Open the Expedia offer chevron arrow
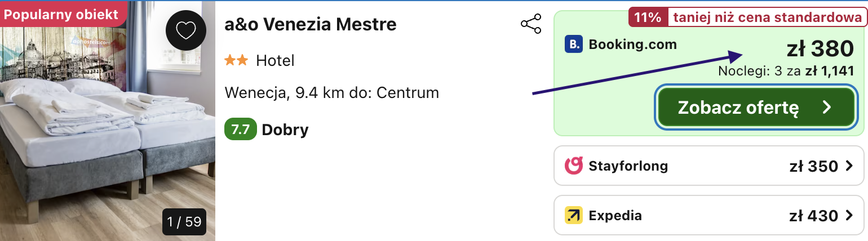 point(849,215)
